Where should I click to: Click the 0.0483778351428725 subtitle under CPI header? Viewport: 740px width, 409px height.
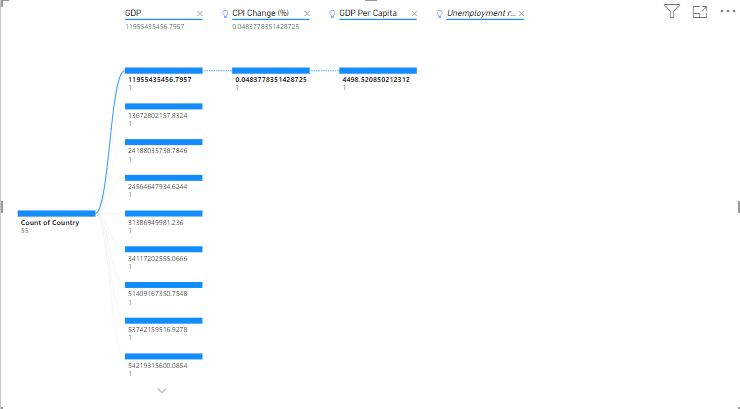point(266,27)
